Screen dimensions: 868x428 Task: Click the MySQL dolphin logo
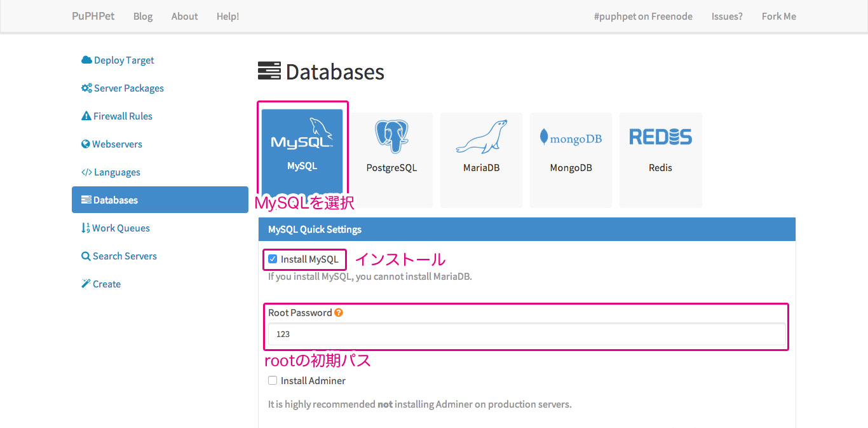(302, 133)
